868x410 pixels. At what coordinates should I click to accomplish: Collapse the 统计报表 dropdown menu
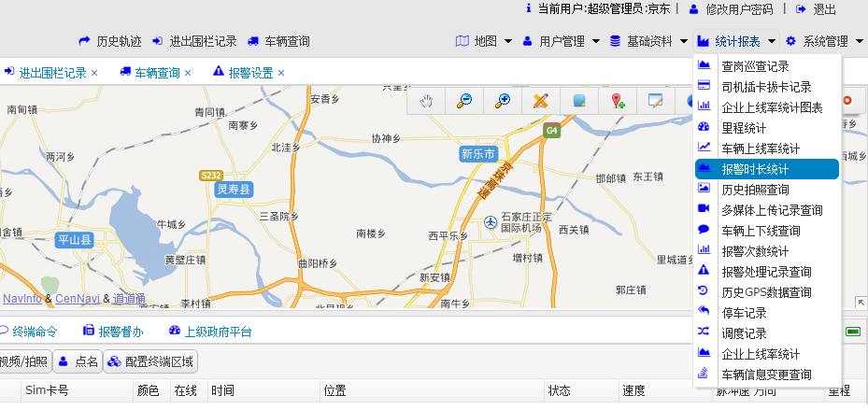coord(736,41)
